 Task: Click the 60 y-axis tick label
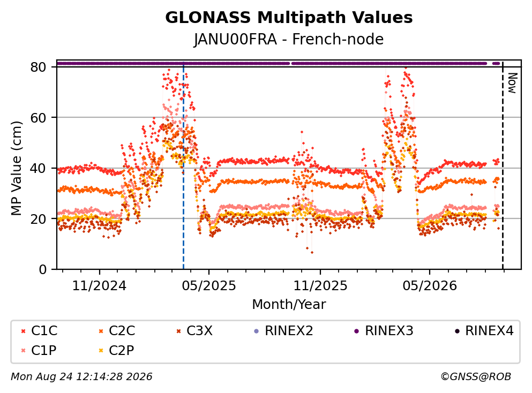coord(38,118)
